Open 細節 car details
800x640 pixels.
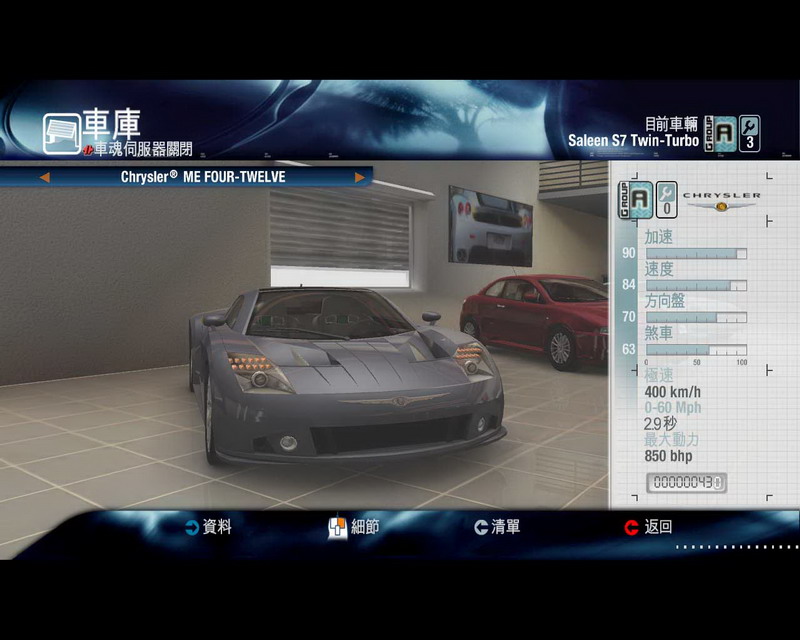click(365, 527)
